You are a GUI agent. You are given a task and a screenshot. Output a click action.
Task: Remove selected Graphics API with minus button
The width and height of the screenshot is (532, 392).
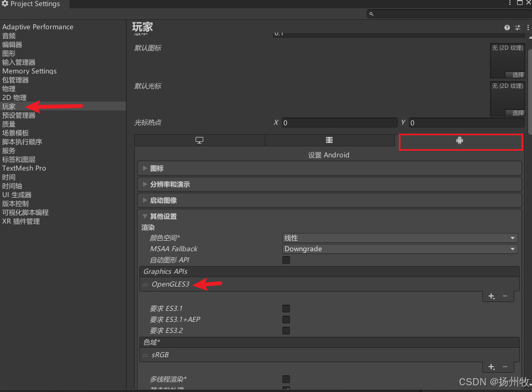click(x=504, y=296)
